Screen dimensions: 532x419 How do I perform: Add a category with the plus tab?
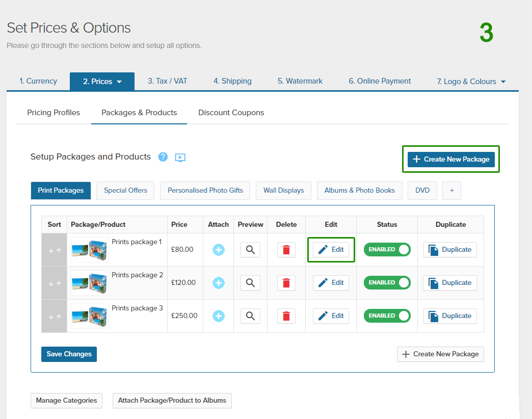(451, 191)
